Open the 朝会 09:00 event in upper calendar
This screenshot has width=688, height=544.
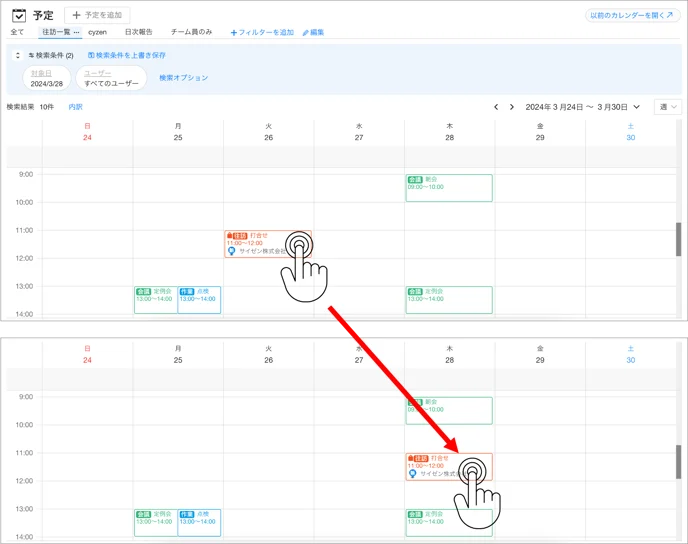click(x=449, y=188)
